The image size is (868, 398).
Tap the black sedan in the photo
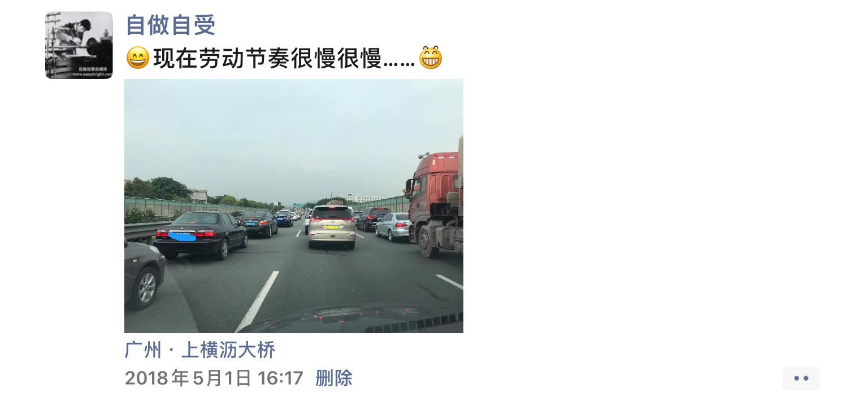click(x=201, y=235)
